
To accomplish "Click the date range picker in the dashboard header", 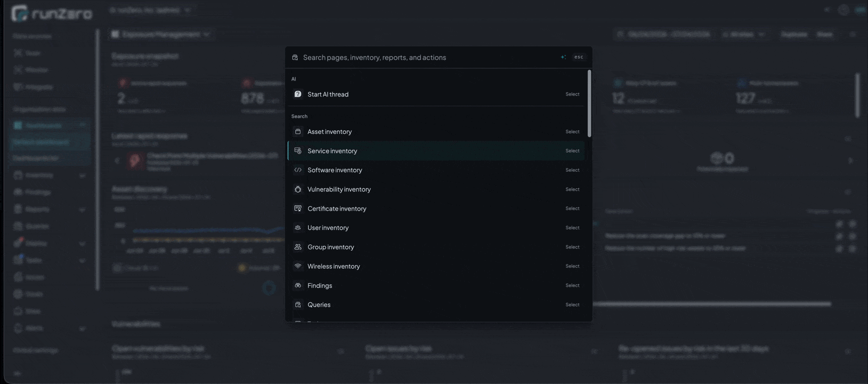I will pos(664,34).
